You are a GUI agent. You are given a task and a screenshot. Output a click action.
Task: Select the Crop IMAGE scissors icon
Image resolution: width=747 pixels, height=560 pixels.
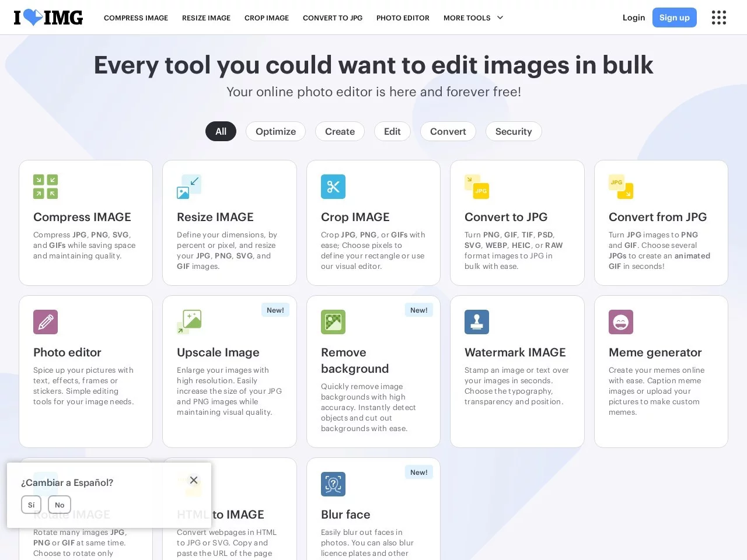333,187
